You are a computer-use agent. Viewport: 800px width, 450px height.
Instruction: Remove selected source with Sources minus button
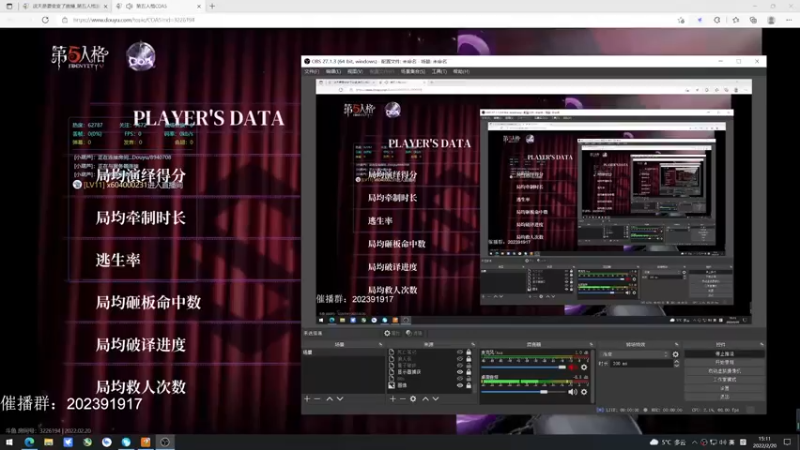[x=403, y=398]
